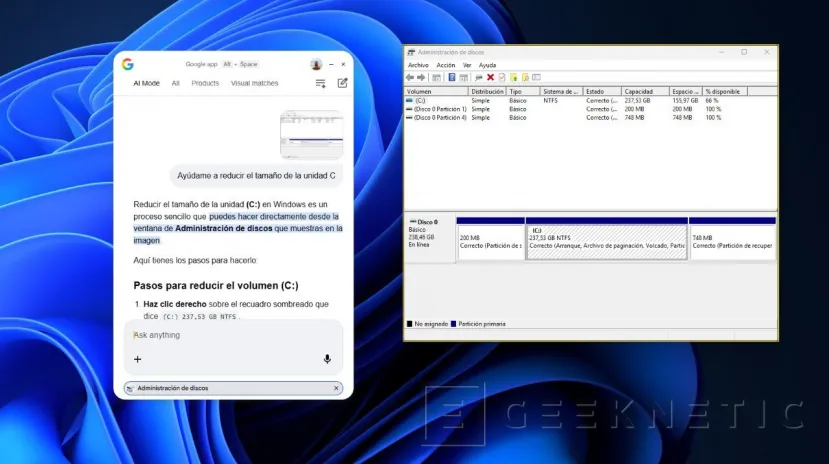
Task: Click the plus attachment button
Action: pyautogui.click(x=137, y=359)
